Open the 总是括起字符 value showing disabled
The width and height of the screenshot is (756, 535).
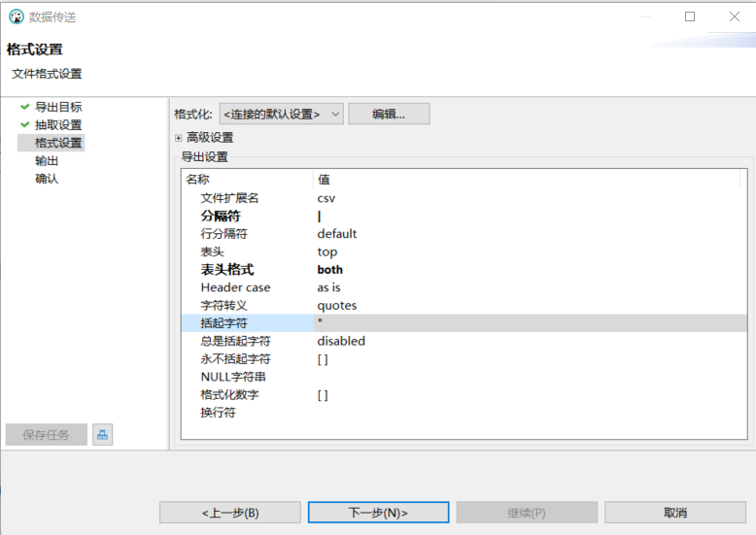pos(341,341)
